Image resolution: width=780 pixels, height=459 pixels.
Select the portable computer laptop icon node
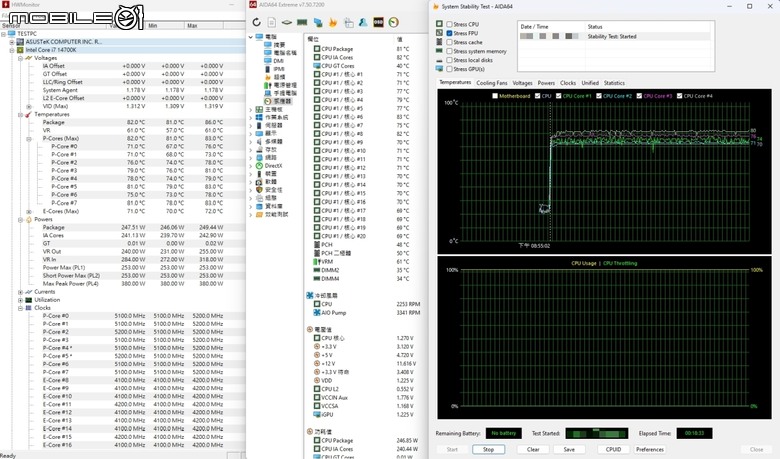(x=280, y=93)
